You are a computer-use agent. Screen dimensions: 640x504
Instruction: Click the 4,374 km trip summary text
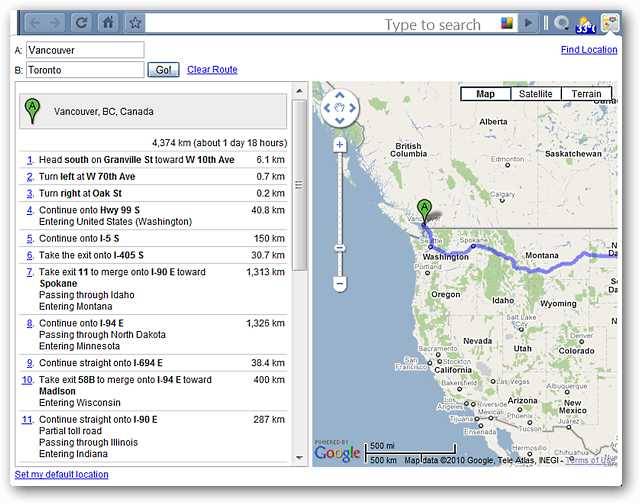[x=220, y=143]
